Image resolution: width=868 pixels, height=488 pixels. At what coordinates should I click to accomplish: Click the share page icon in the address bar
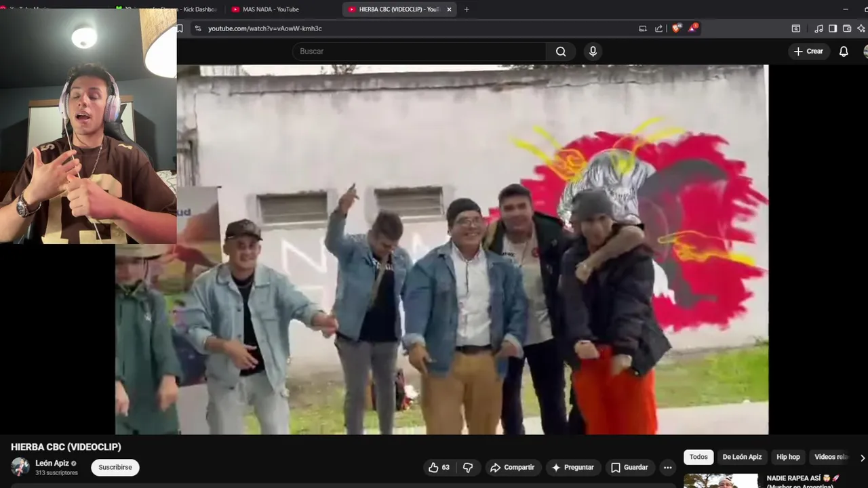[658, 28]
